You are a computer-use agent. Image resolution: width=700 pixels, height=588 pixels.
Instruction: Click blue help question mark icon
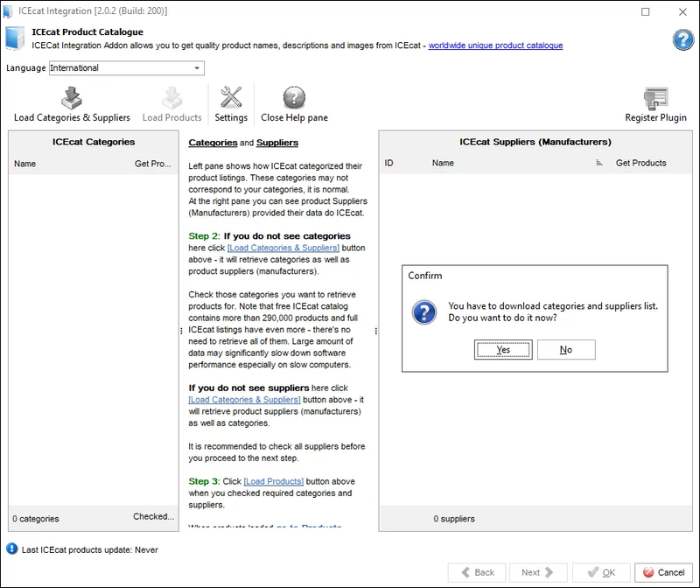(682, 39)
